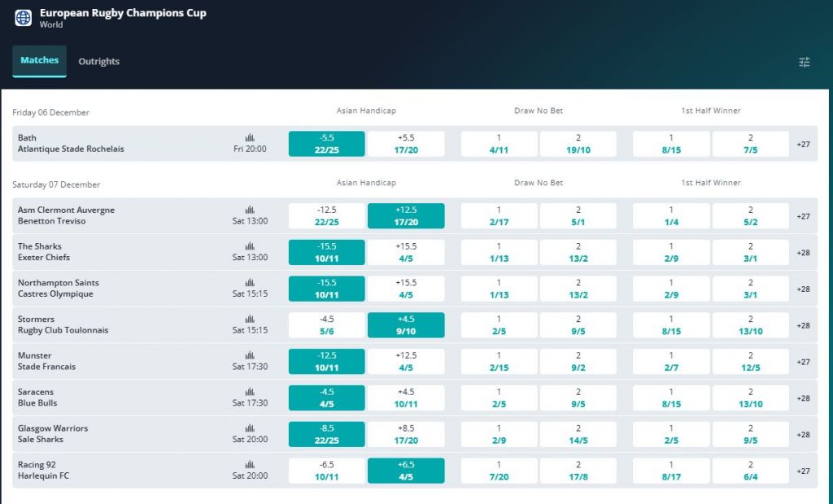Select Racing 92 Draw No Bet 7/20
This screenshot has height=504, width=833.
pyautogui.click(x=499, y=471)
